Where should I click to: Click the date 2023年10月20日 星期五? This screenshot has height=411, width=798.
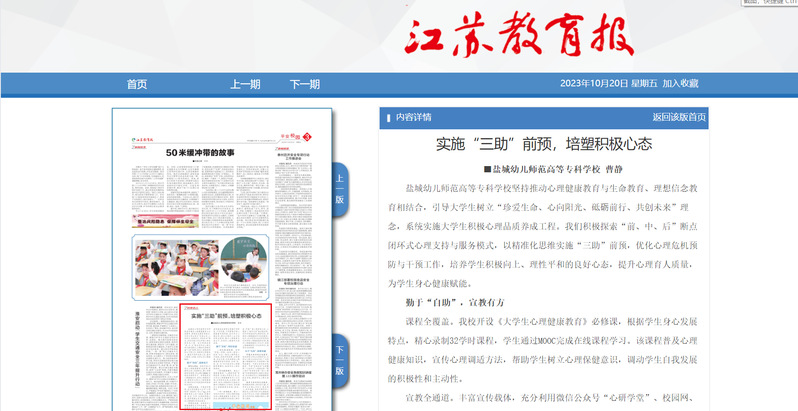pos(607,84)
